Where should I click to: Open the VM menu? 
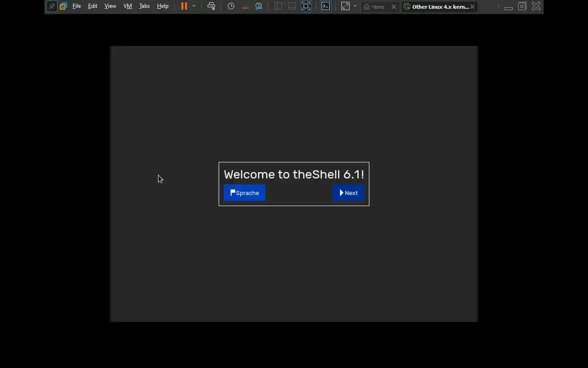(128, 6)
